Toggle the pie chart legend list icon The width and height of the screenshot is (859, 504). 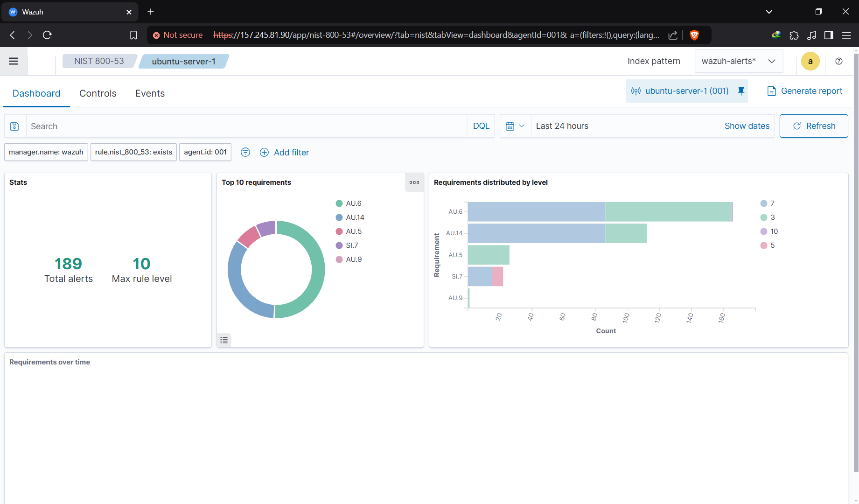tap(224, 340)
